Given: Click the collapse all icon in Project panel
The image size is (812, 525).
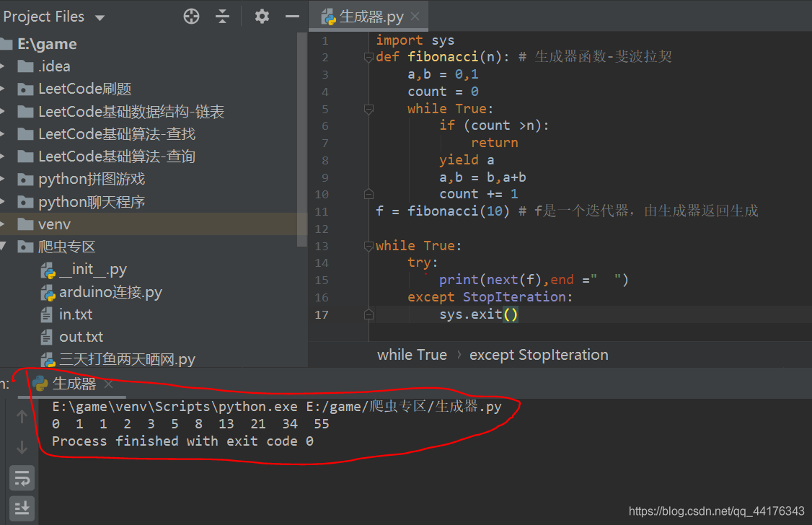Looking at the screenshot, I should point(222,17).
